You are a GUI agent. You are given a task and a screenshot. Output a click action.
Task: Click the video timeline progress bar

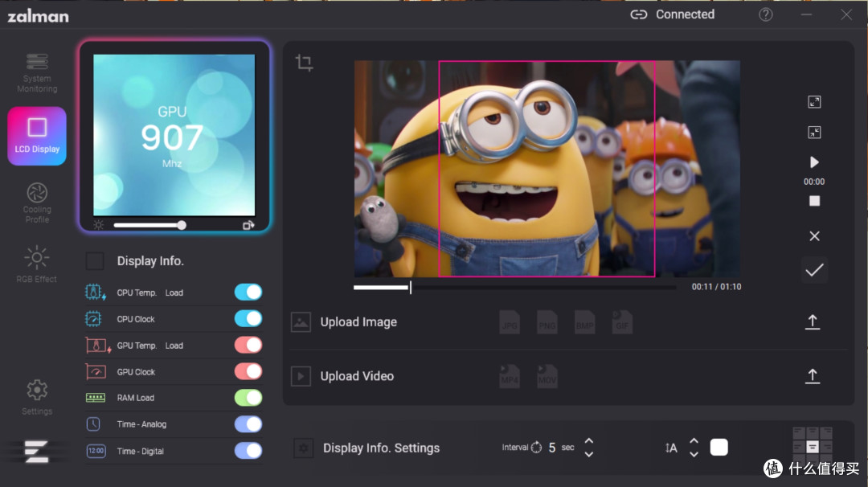click(515, 287)
